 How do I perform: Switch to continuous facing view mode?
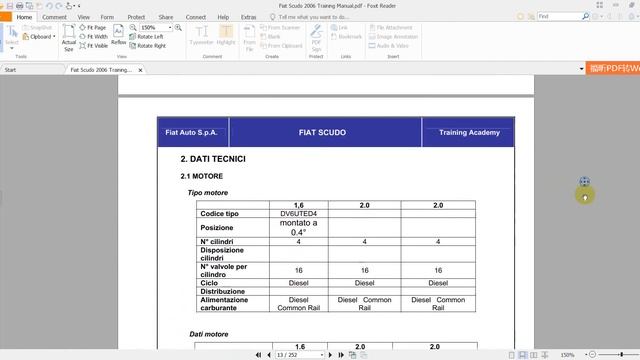[544, 355]
